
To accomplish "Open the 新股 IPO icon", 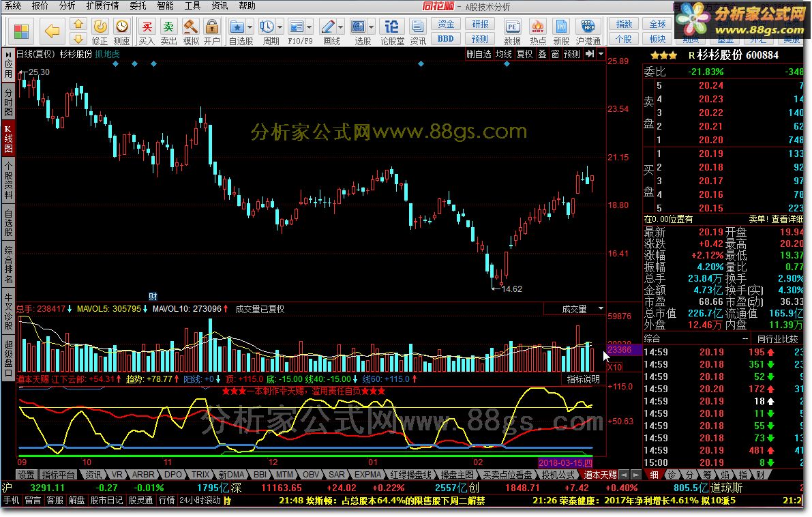I will tap(561, 31).
